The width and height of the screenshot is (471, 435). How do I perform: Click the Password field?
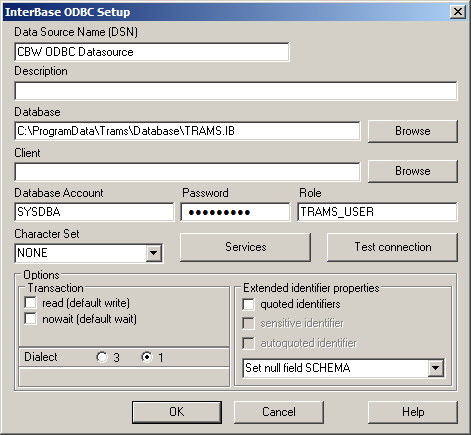click(x=235, y=212)
